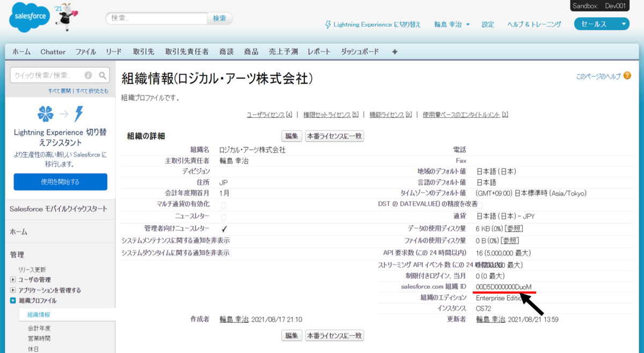Click すべて折りたたむ link
Screen dimensions: 644x353
pyautogui.click(x=92, y=91)
